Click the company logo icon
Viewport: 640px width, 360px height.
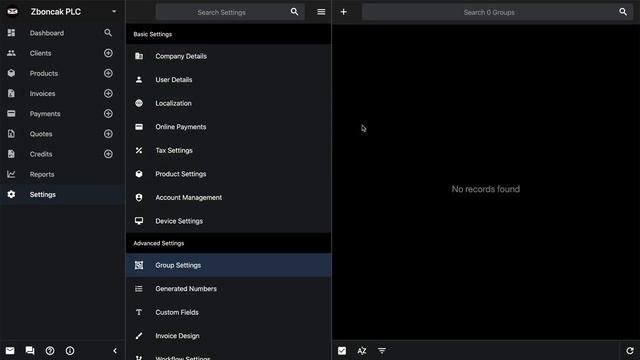(12, 11)
